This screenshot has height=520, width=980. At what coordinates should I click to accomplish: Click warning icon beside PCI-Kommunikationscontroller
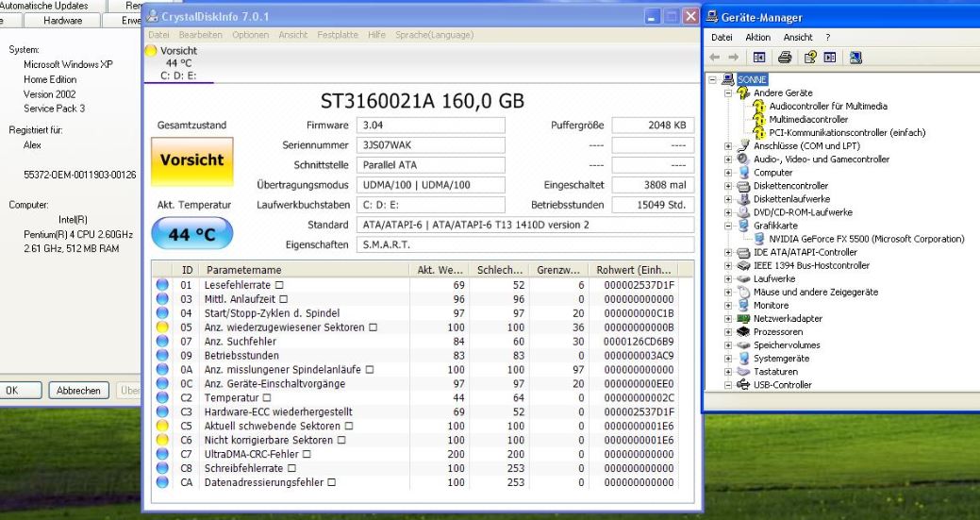[x=758, y=132]
